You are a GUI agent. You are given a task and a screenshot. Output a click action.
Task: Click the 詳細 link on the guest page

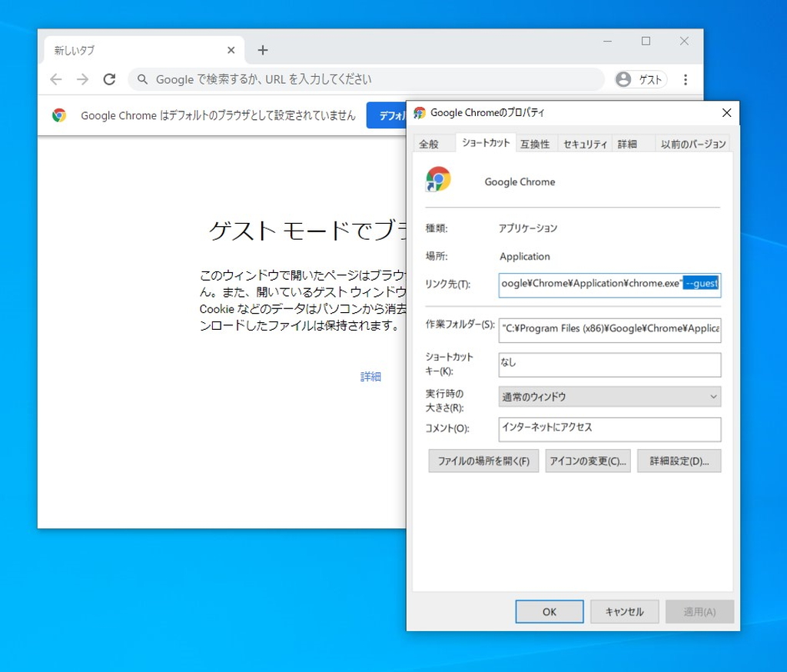pyautogui.click(x=370, y=376)
